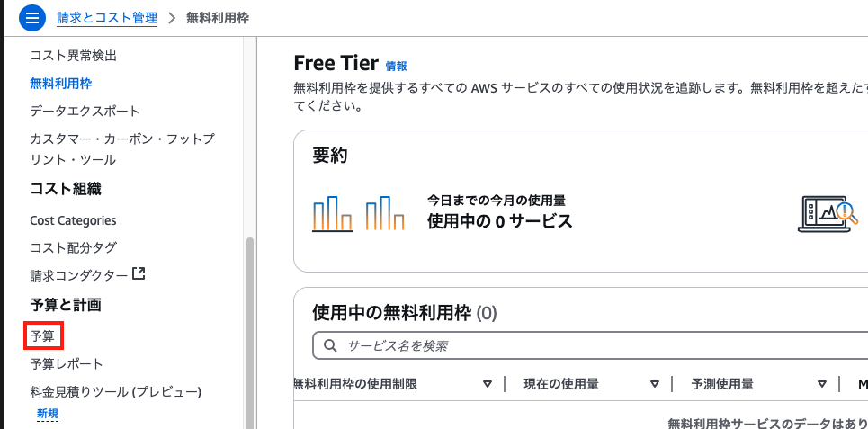Open コスト配分タグ in the sidebar

[x=73, y=247]
